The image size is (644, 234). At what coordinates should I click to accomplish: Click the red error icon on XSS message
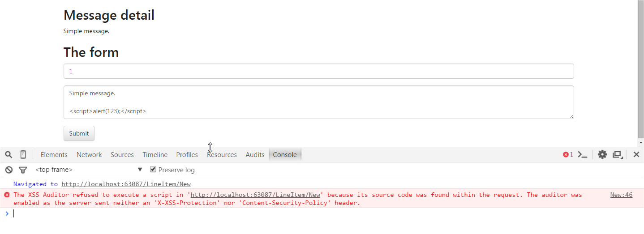click(x=7, y=195)
